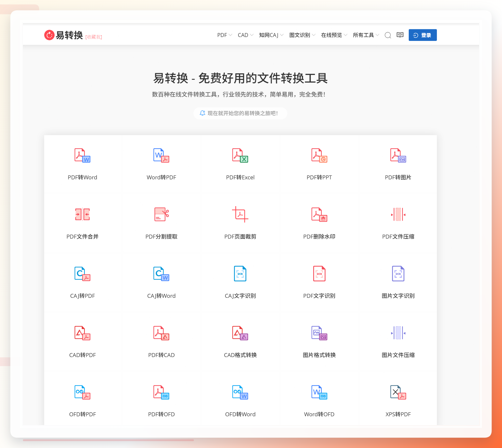Viewport: 502px width, 448px height.
Task: Open the OFD转PDF icon
Action: pyautogui.click(x=82, y=392)
